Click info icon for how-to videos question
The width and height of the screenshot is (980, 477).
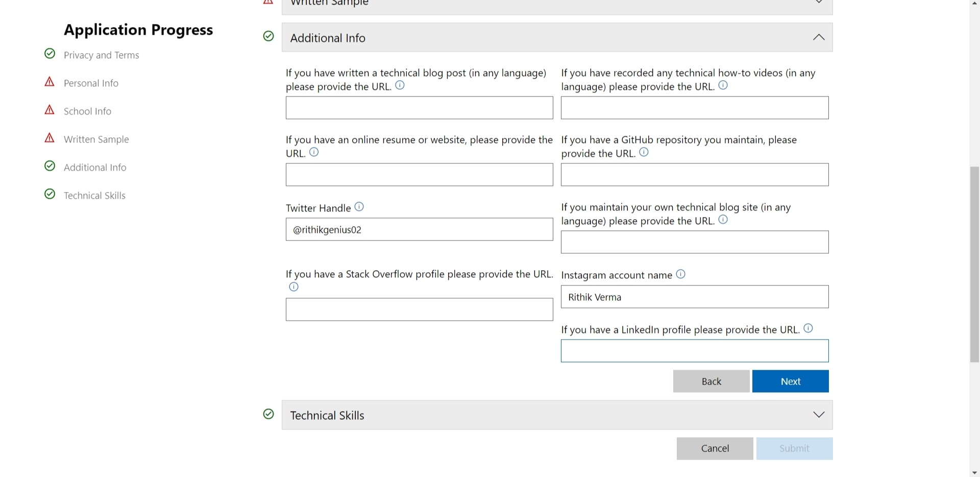[723, 85]
